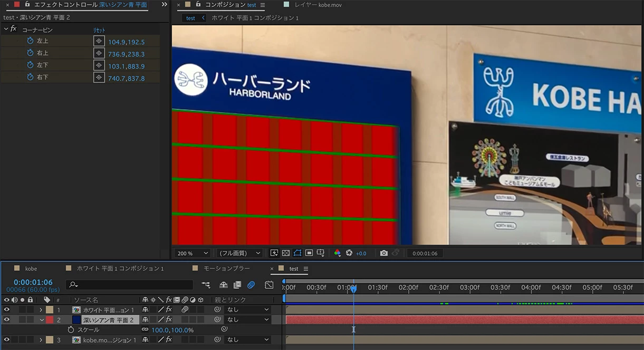Click the 右上 point picker crosshair button
Screen dimensions: 644x350
pos(99,53)
